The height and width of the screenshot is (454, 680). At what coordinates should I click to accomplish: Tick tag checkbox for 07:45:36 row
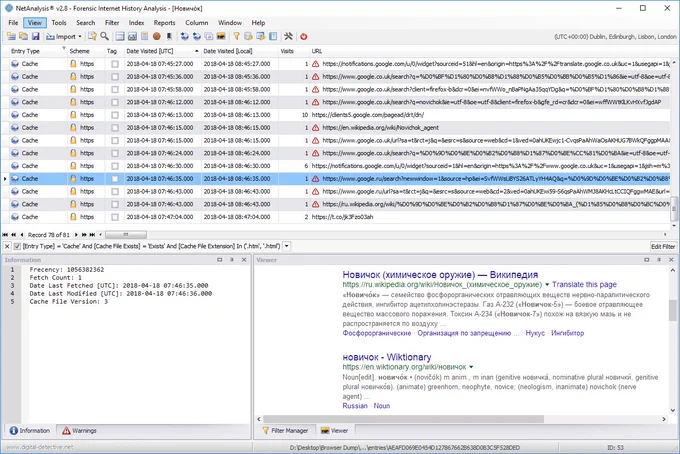coord(115,77)
